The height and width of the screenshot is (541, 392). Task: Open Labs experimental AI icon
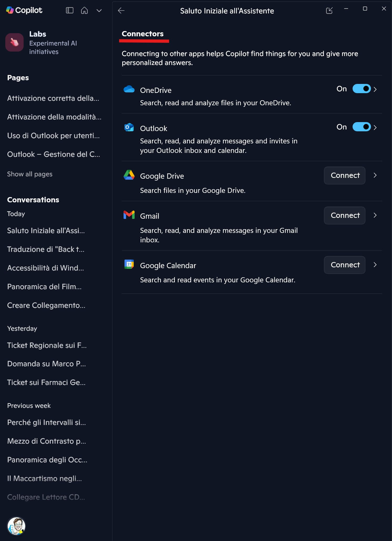click(x=15, y=42)
